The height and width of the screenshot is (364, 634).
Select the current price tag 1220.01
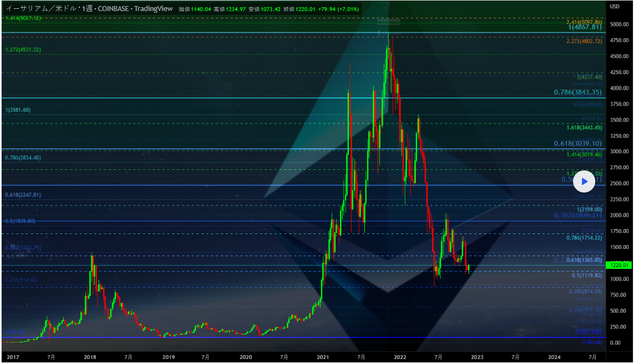click(x=618, y=266)
